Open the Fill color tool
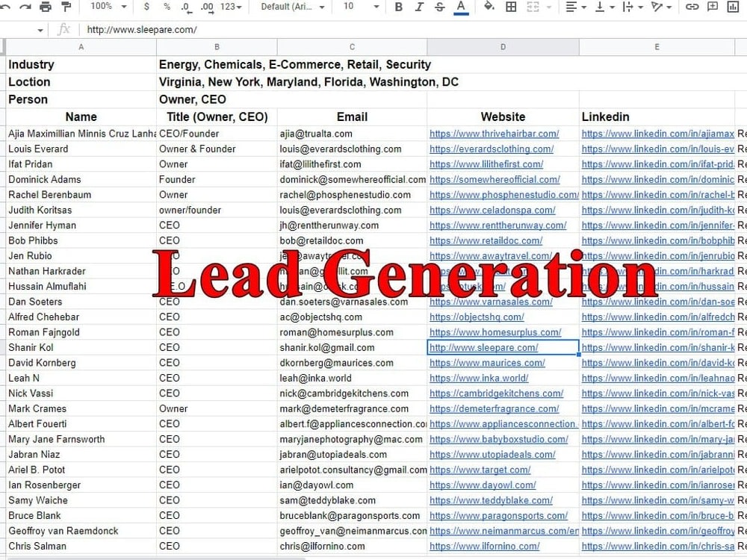 tap(489, 7)
